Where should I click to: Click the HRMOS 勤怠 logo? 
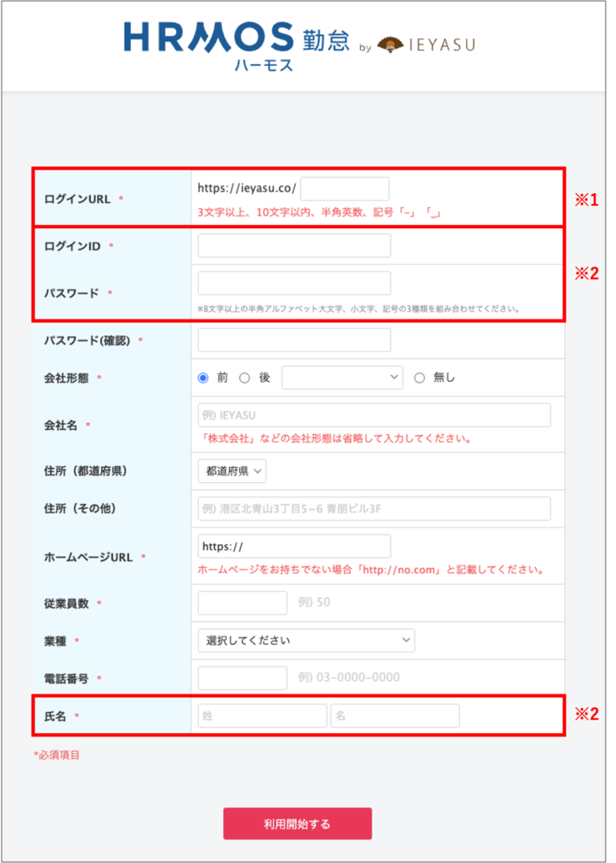(237, 39)
